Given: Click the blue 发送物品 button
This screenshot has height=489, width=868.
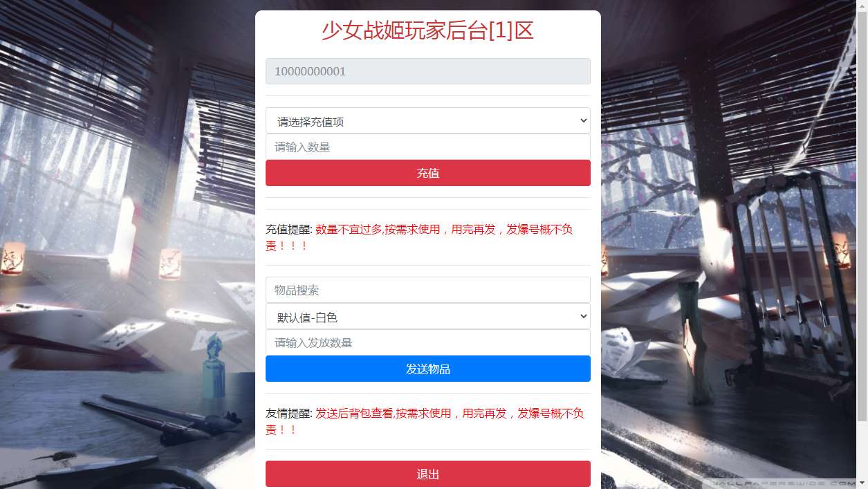Looking at the screenshot, I should pyautogui.click(x=427, y=369).
